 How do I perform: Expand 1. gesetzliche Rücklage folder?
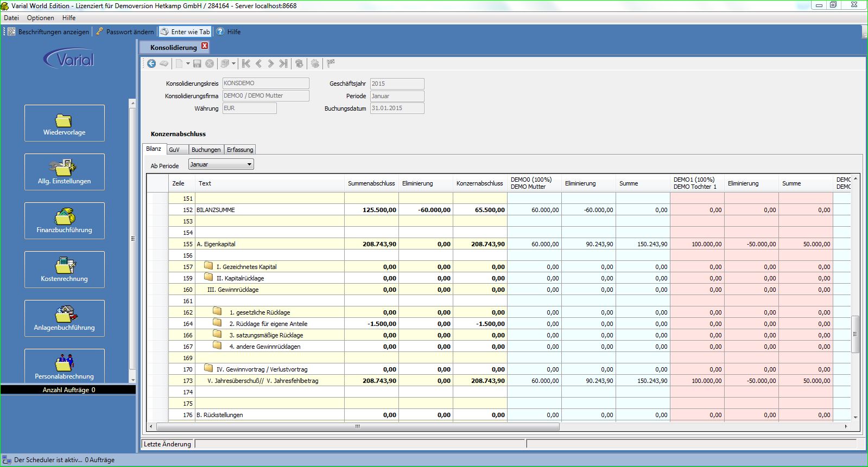point(218,311)
